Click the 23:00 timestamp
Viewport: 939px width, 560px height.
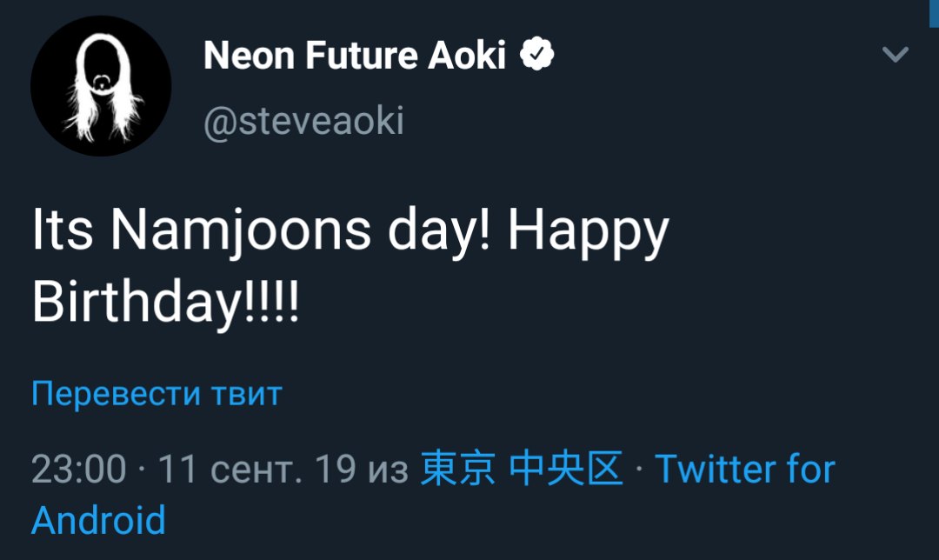[x=78, y=470]
